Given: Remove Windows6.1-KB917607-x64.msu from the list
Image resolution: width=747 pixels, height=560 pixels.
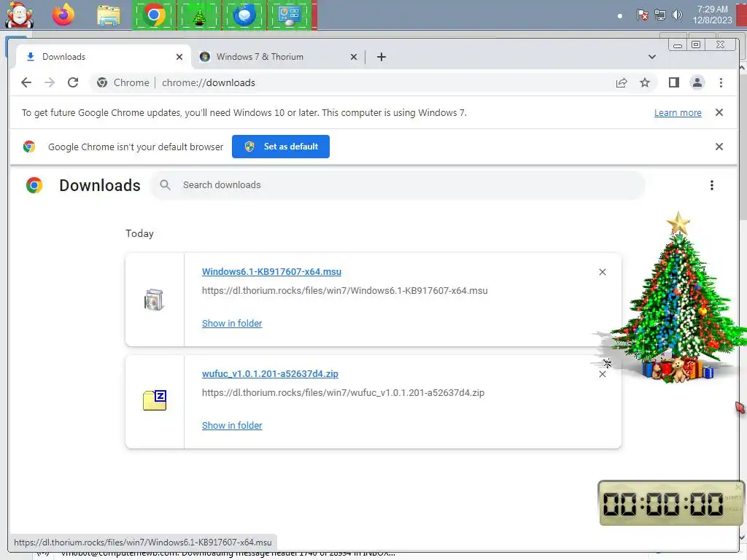Looking at the screenshot, I should (x=602, y=272).
